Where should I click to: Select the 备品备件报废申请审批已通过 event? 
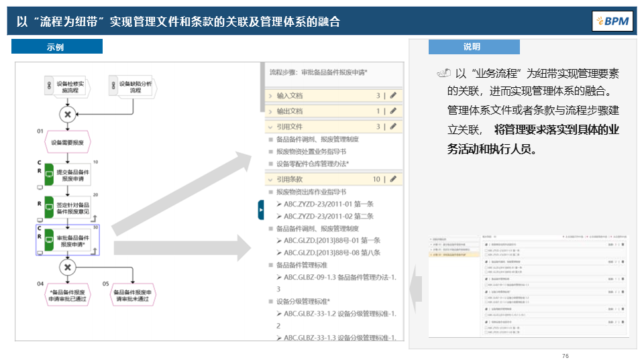point(67,295)
